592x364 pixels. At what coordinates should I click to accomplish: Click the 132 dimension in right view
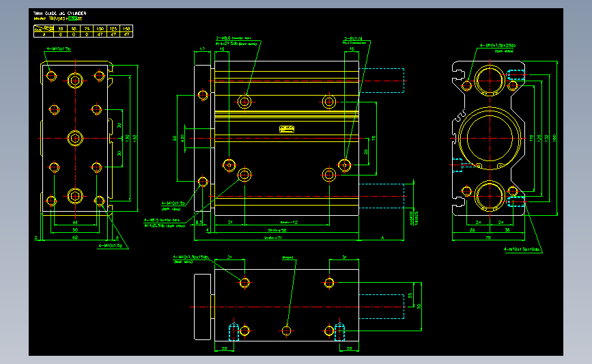click(547, 138)
